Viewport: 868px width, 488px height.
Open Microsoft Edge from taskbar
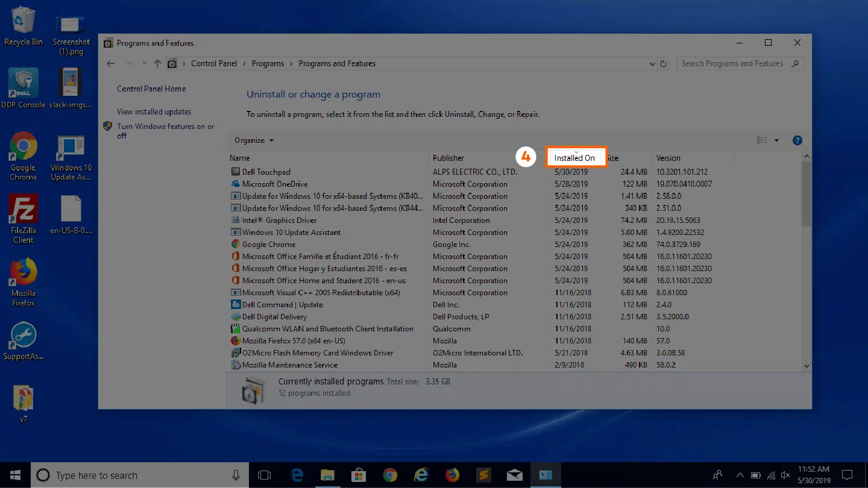(297, 475)
